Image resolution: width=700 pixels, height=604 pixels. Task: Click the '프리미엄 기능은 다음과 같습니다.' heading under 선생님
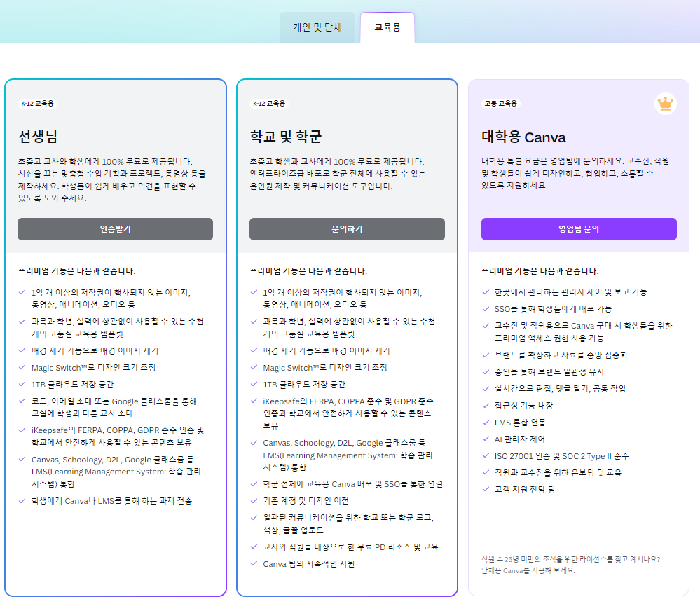[x=76, y=271]
